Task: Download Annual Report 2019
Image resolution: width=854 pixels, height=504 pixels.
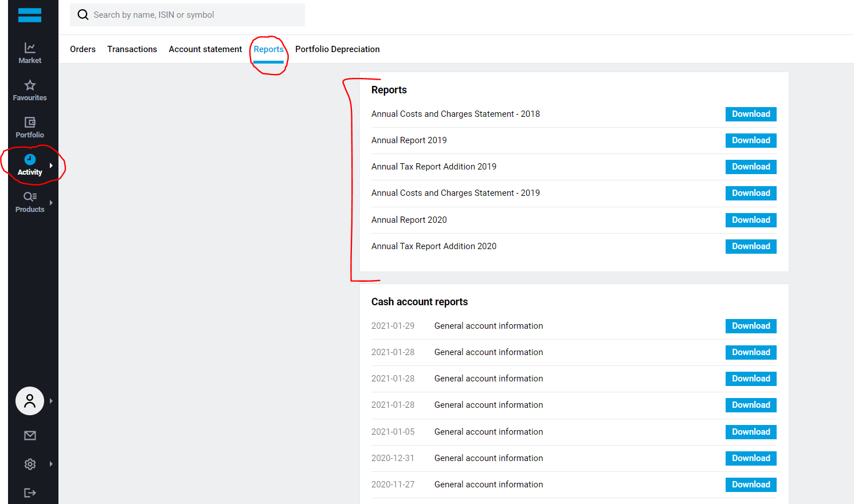Action: [751, 140]
